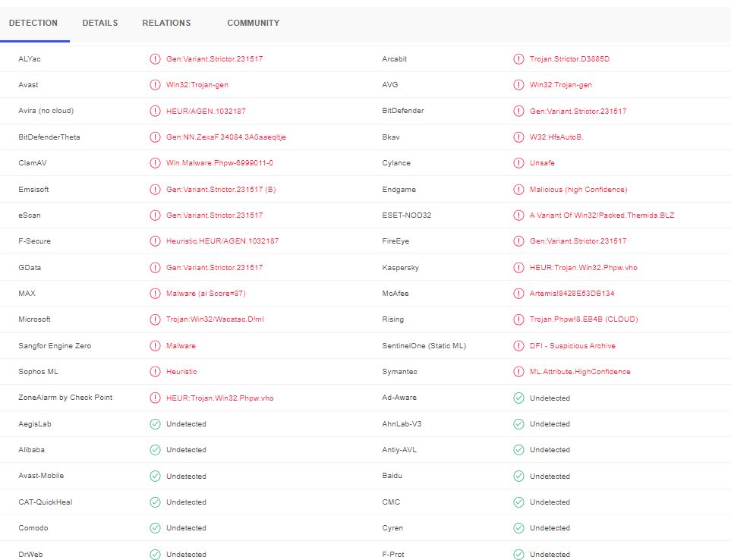
Task: Open the DETAILS tab
Action: [99, 23]
